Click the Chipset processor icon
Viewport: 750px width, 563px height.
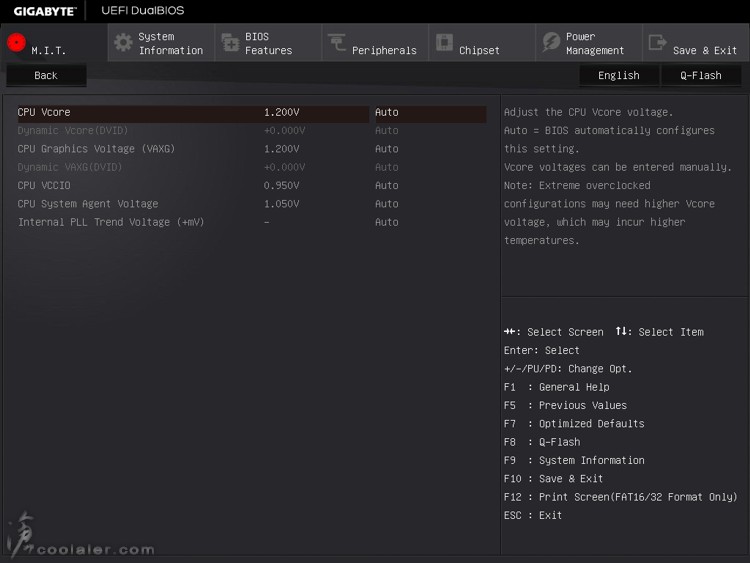444,42
